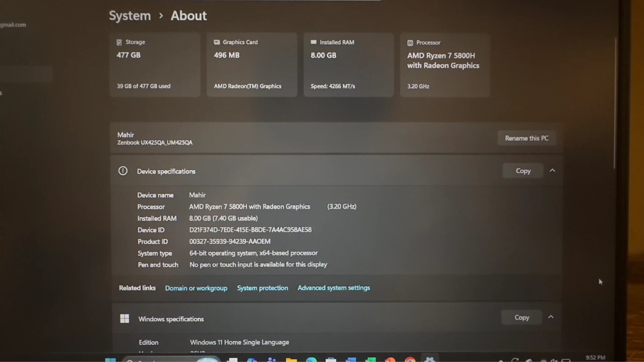The image size is (644, 362).
Task: Click the Windows logo beside Windows specifications
Action: pyautogui.click(x=124, y=318)
